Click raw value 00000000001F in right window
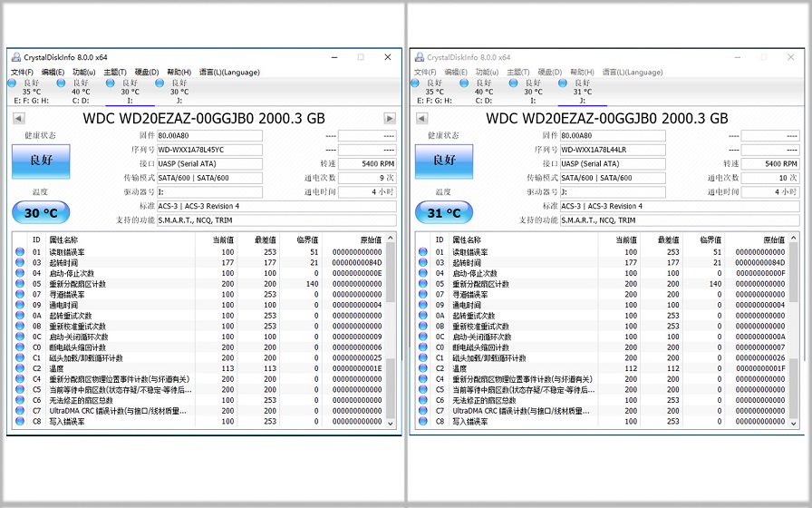This screenshot has height=508, width=812. coord(759,368)
